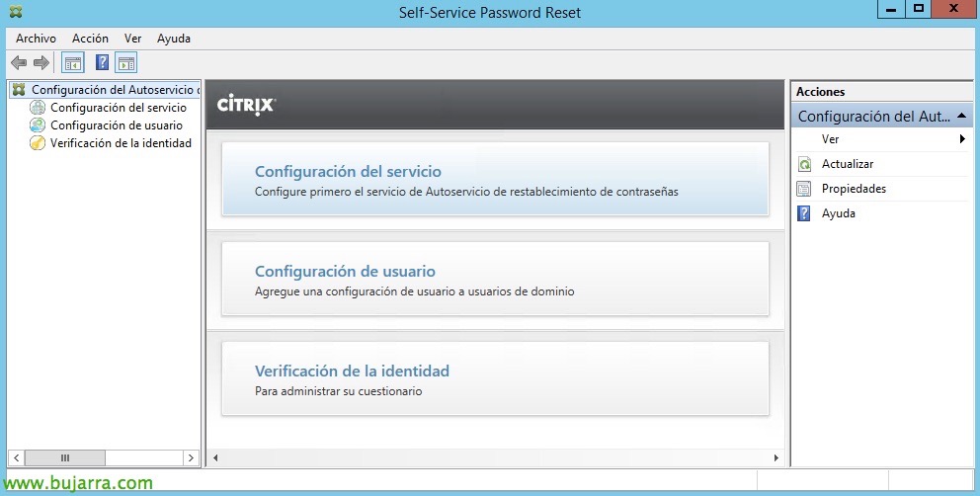Click the Actualizar refresh icon
This screenshot has height=496, width=980.
(x=804, y=164)
